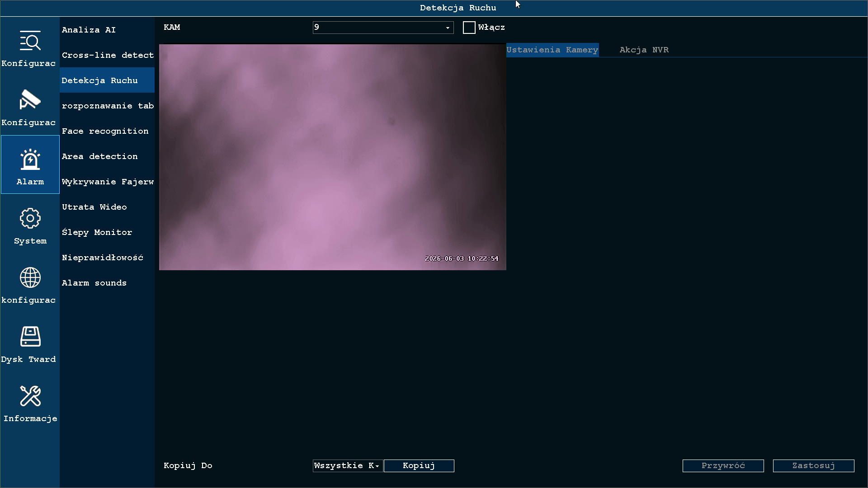Switch to the Akcja NVR tab
868x488 pixels.
click(644, 50)
